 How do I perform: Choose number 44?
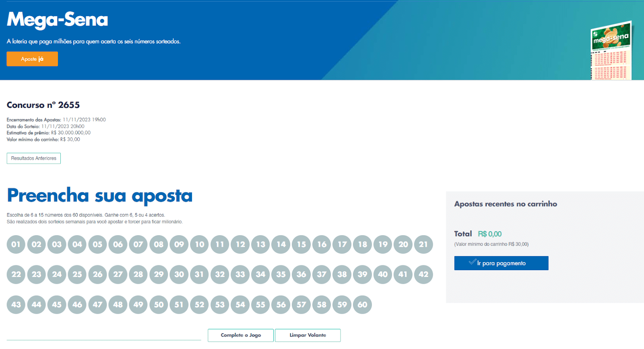pos(37,305)
